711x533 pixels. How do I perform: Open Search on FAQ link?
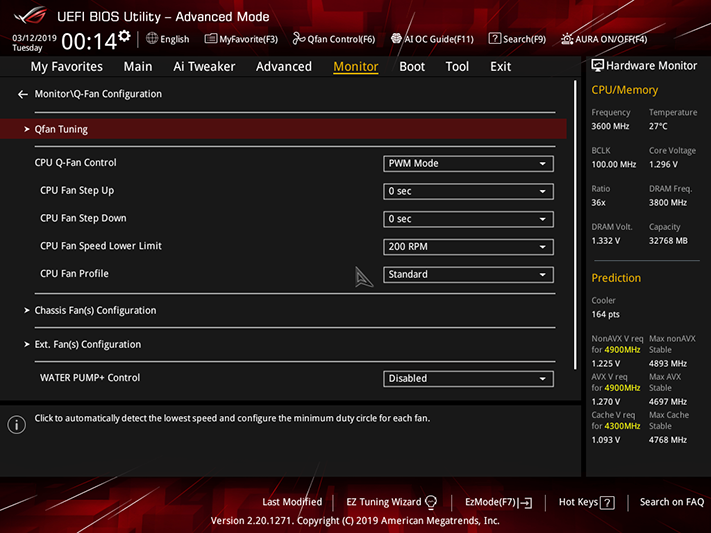672,502
